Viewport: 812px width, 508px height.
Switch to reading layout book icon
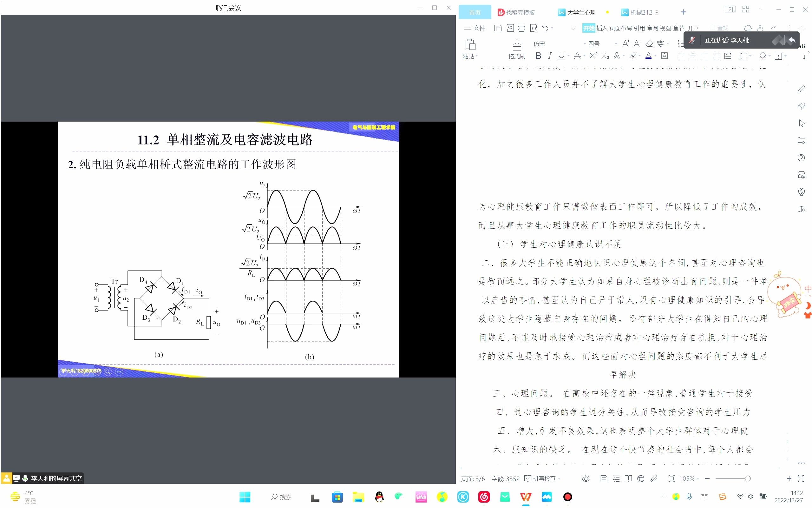(x=628, y=479)
